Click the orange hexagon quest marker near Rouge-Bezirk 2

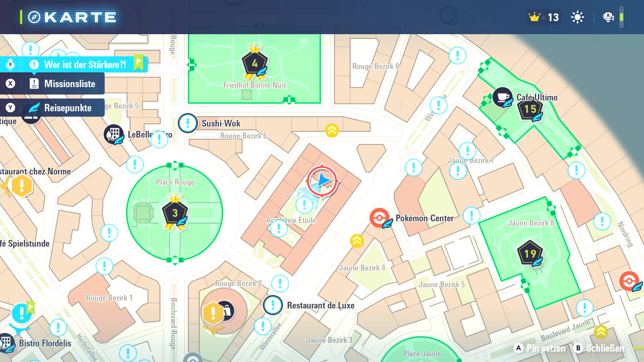coord(213,313)
